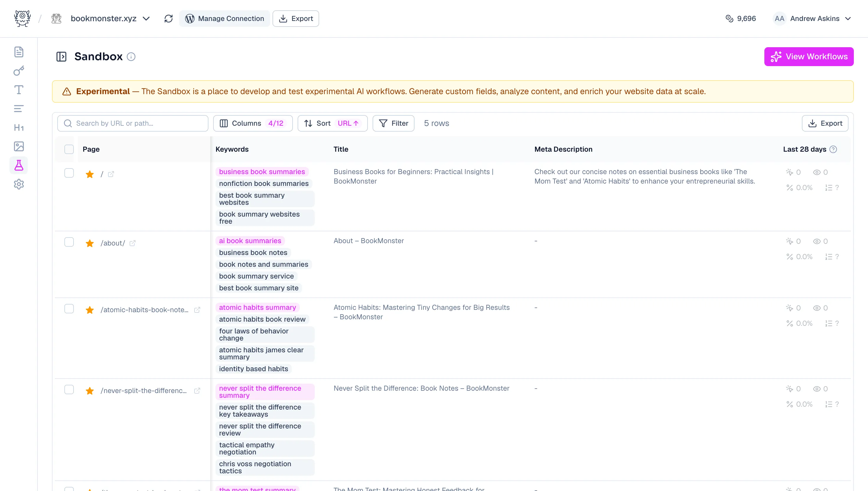The image size is (868, 491).
Task: Open the Keywords key sidebar icon
Action: pyautogui.click(x=19, y=71)
